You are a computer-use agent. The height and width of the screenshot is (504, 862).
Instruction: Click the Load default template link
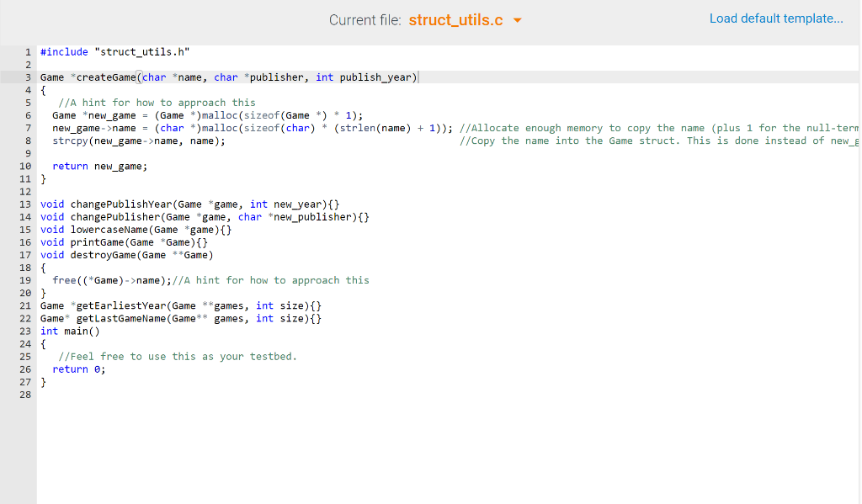point(776,18)
